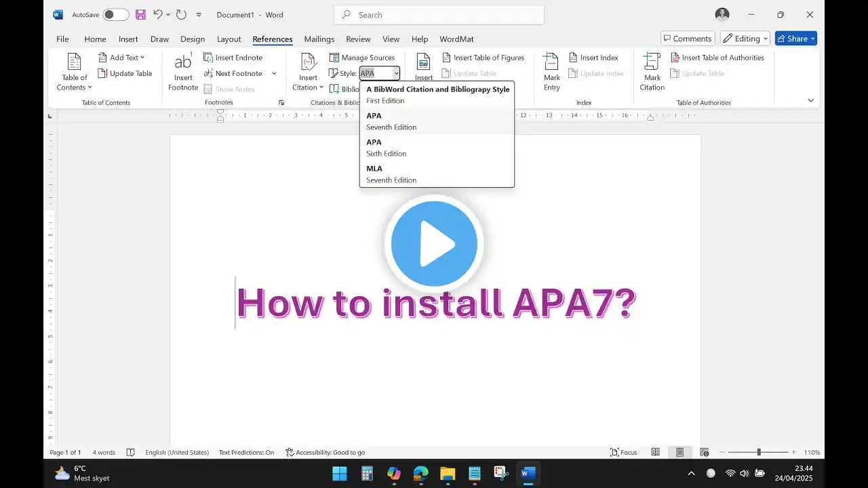Screen dimensions: 868x488
Task: Select Read Mode view icon
Action: 656,452
